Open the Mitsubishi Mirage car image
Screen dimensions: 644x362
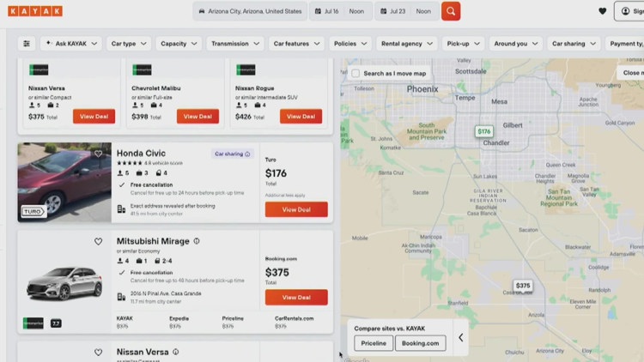[64, 283]
